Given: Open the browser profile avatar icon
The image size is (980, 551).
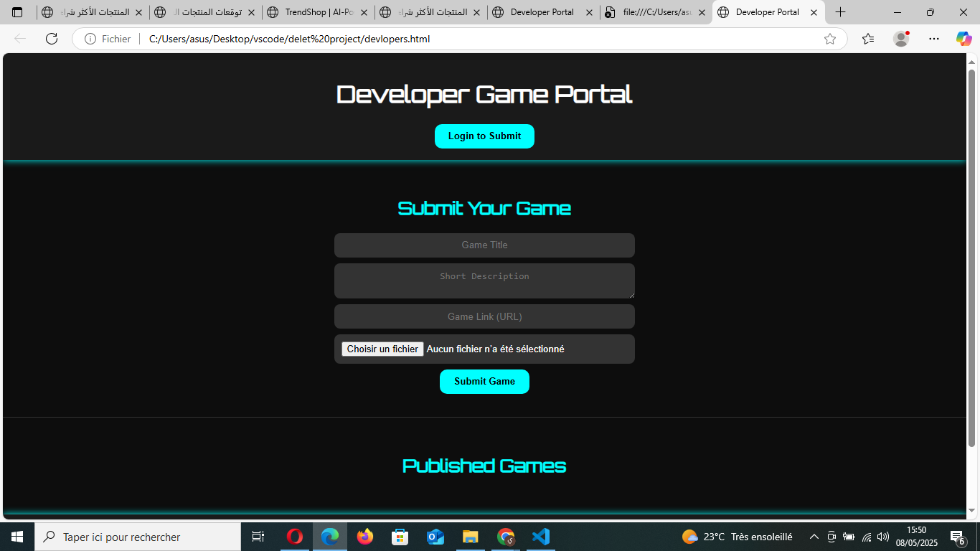Looking at the screenshot, I should click(x=901, y=39).
